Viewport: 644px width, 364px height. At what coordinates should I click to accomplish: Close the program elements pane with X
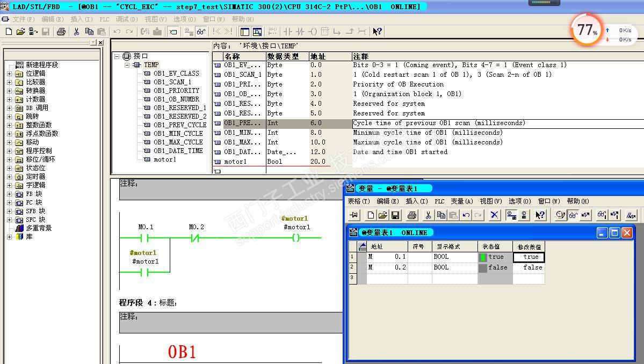click(100, 42)
